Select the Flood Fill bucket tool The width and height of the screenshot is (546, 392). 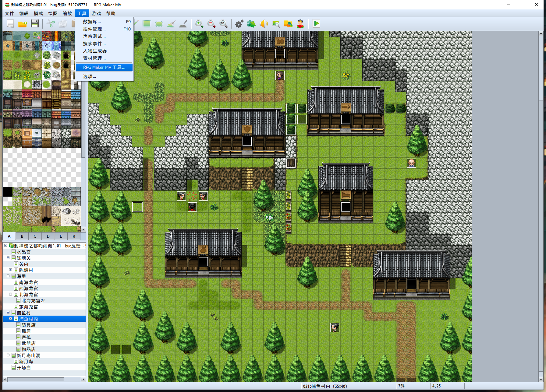(x=171, y=24)
